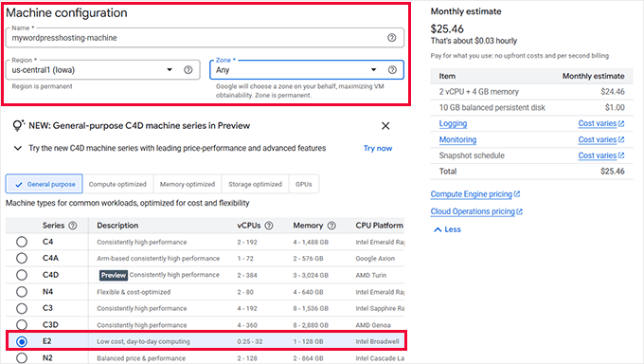Image resolution: width=644 pixels, height=364 pixels.
Task: Open the Monitoring link
Action: pyautogui.click(x=457, y=139)
